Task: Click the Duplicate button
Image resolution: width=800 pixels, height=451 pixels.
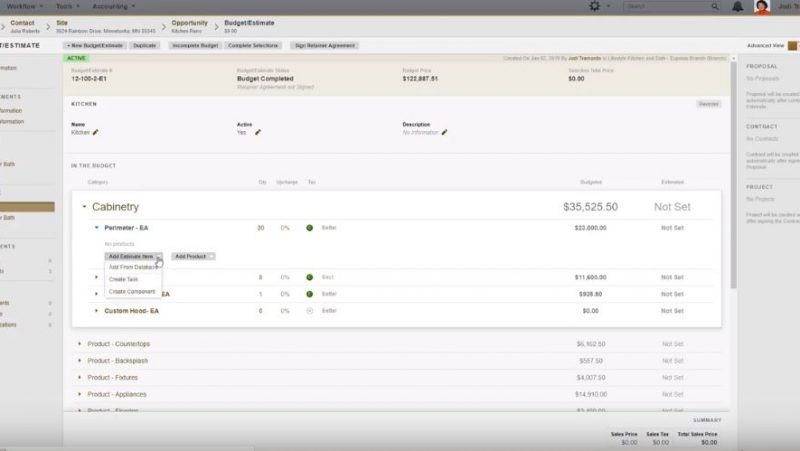Action: pos(144,46)
